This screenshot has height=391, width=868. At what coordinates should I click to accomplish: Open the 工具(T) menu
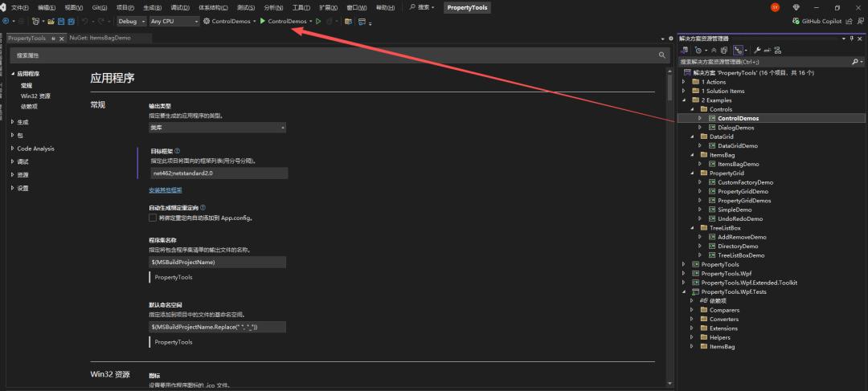(x=301, y=8)
